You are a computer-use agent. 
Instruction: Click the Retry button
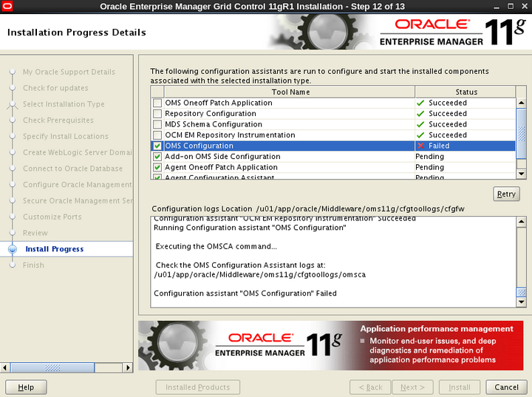pyautogui.click(x=506, y=194)
